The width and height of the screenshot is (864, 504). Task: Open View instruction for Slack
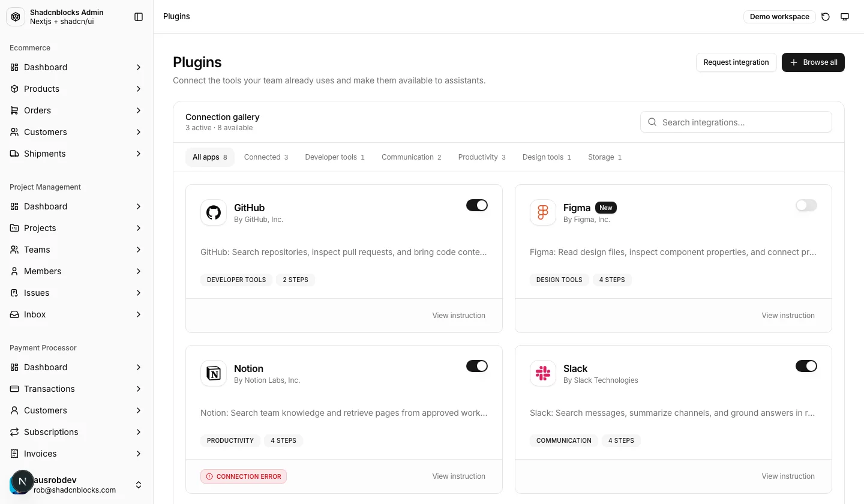point(788,476)
